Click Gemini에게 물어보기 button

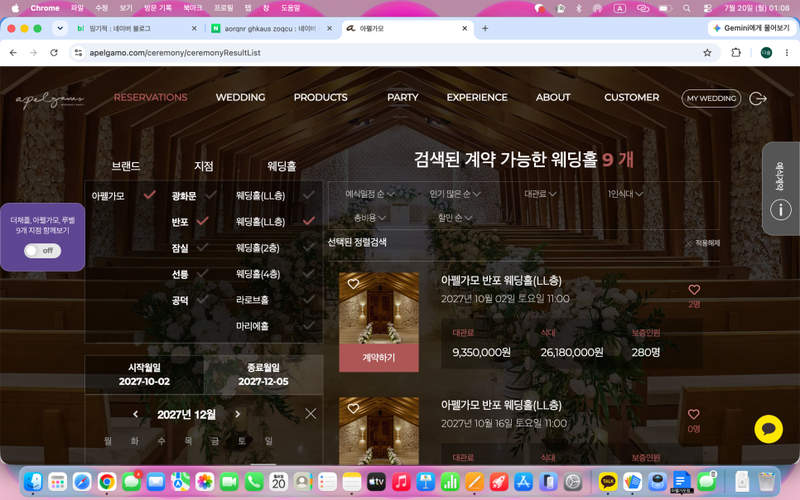click(752, 29)
